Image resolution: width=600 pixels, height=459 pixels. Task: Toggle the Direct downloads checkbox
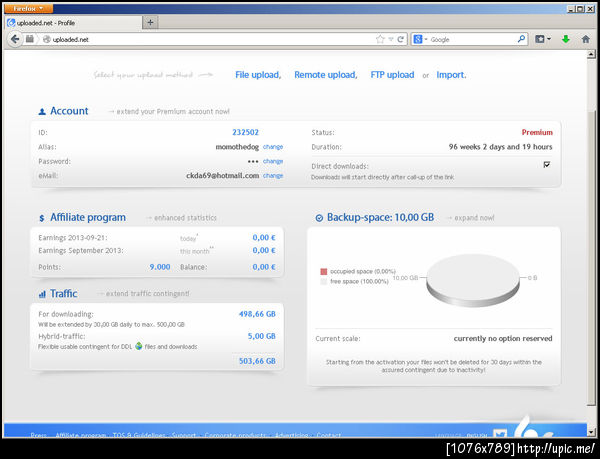(547, 164)
